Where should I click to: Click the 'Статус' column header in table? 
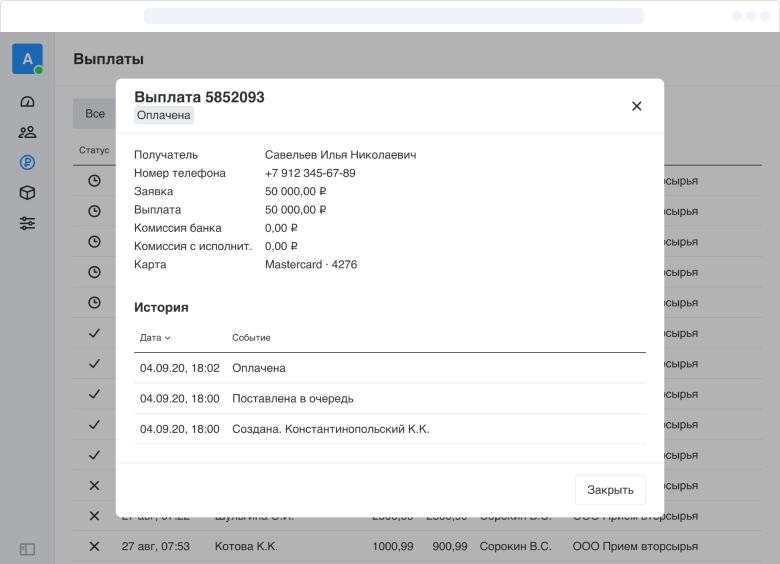pyautogui.click(x=94, y=151)
